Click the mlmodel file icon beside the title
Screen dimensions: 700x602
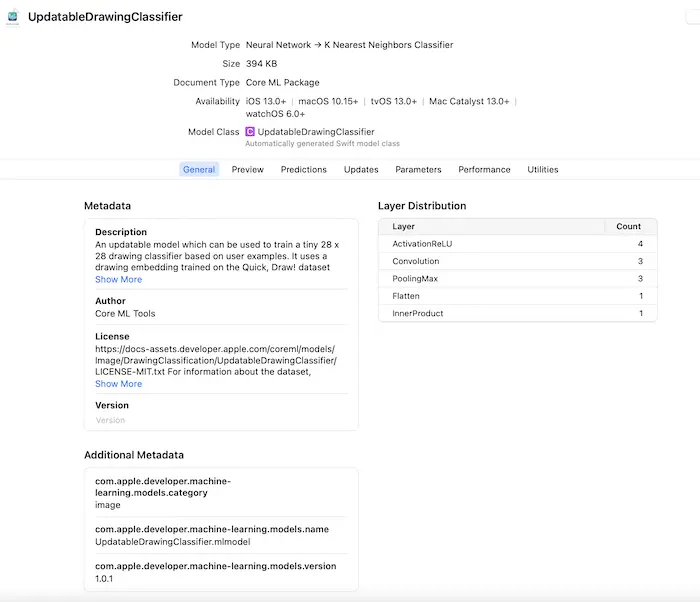pos(12,17)
